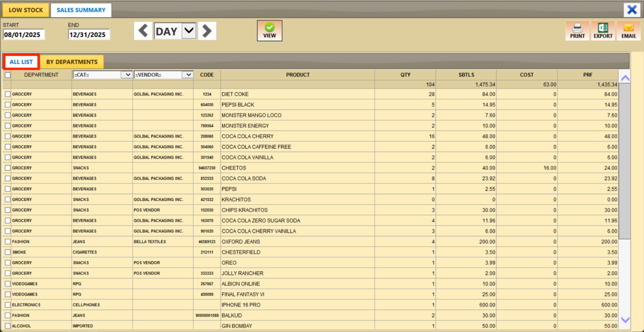Screen dimensions: 644x332
Task: Send the report via Email icon
Action: coord(628,31)
